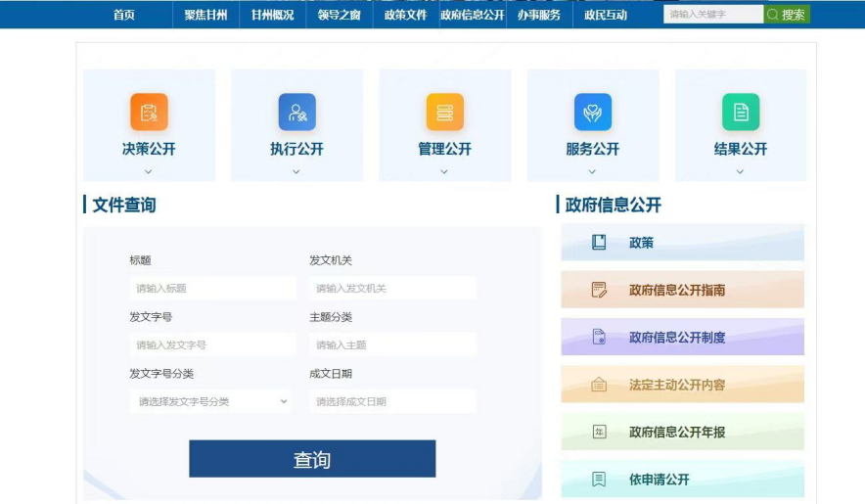The image size is (865, 504).
Task: Open the 政策 link banner
Action: click(x=682, y=242)
